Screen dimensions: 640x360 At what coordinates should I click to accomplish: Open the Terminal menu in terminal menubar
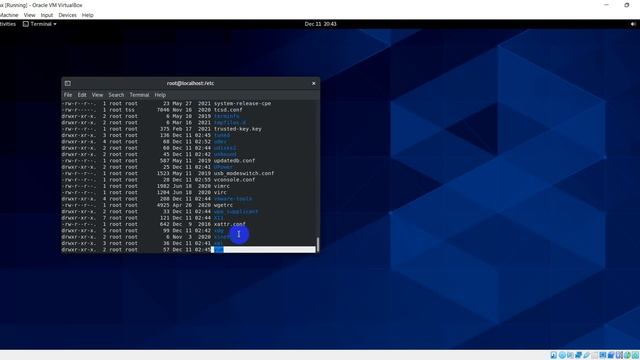[x=139, y=95]
